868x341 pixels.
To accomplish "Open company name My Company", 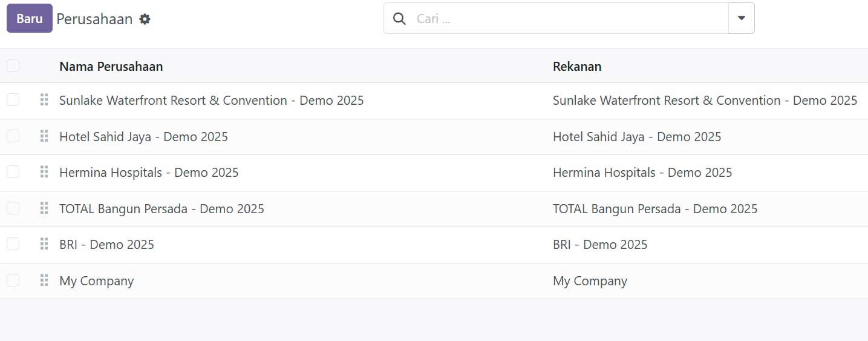I will click(96, 281).
